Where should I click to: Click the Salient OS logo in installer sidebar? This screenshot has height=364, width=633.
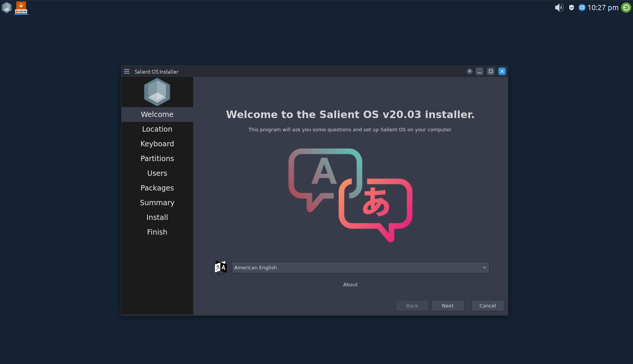tap(157, 92)
